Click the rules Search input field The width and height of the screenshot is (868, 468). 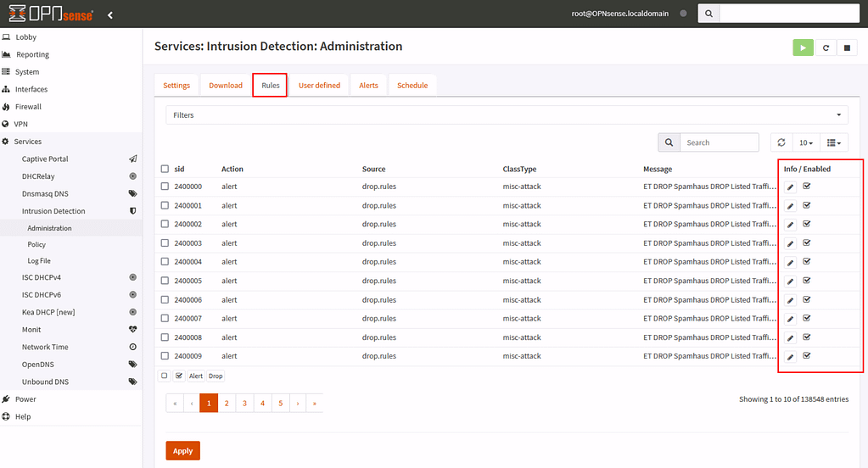click(720, 142)
